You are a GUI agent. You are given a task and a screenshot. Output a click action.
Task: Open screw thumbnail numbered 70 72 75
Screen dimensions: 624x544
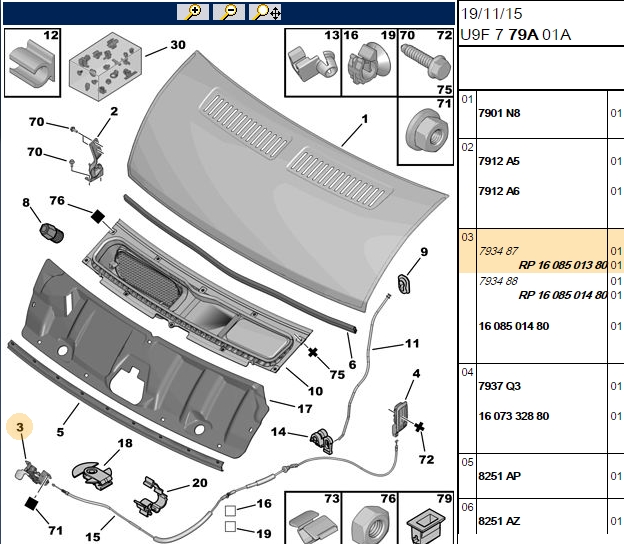[x=425, y=62]
